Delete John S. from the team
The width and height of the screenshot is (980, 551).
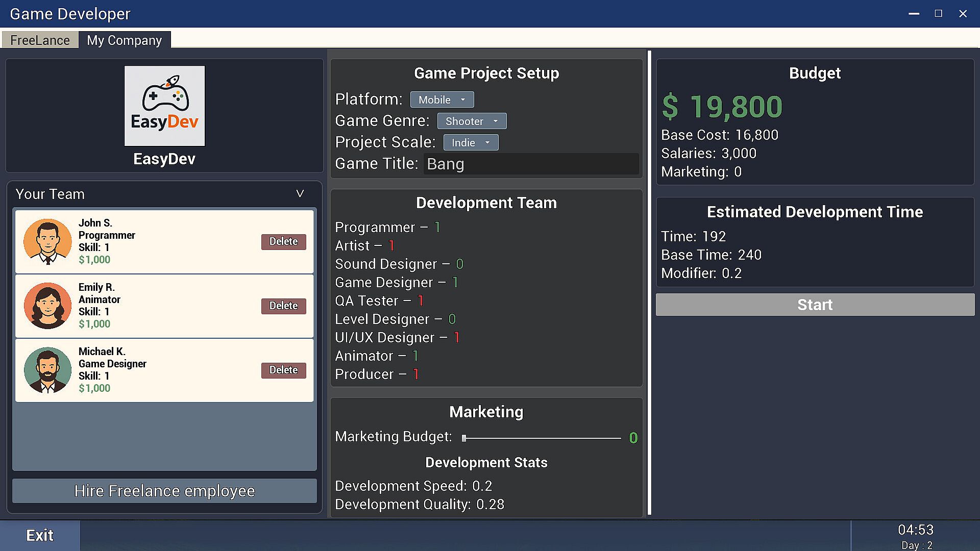pos(283,241)
